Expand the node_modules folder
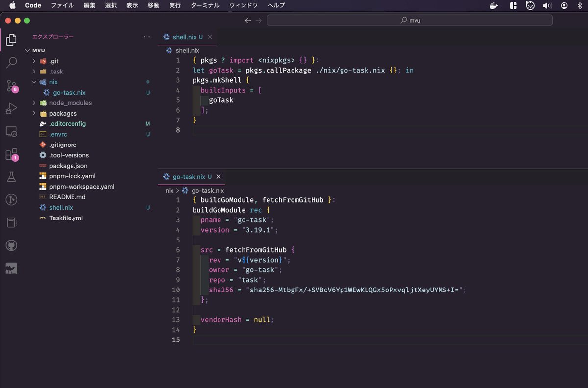588x388 pixels. [34, 103]
